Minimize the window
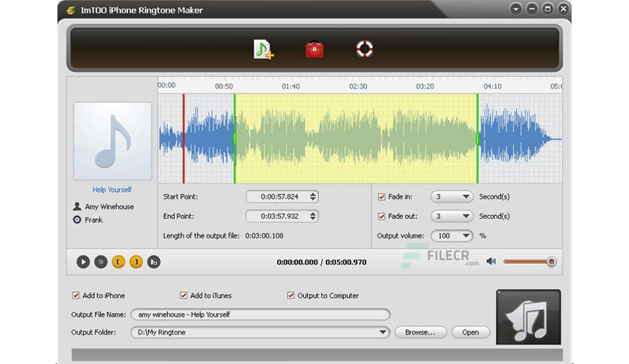The height and width of the screenshot is (364, 629). point(532,9)
